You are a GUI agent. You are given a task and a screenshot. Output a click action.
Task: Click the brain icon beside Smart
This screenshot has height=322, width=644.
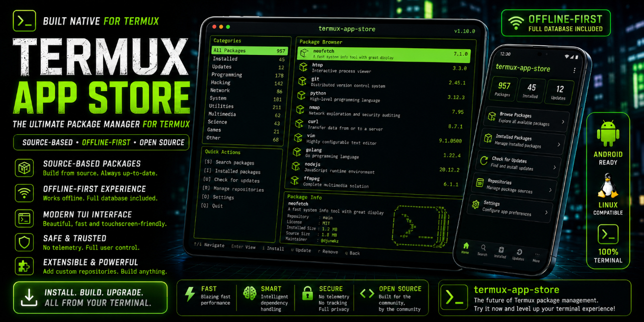tap(250, 294)
